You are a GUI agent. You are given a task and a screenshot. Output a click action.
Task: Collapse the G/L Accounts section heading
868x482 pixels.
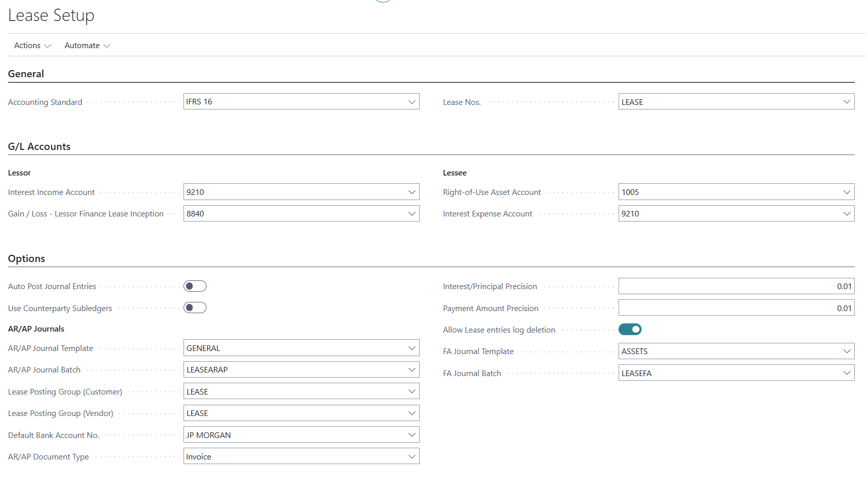tap(39, 147)
